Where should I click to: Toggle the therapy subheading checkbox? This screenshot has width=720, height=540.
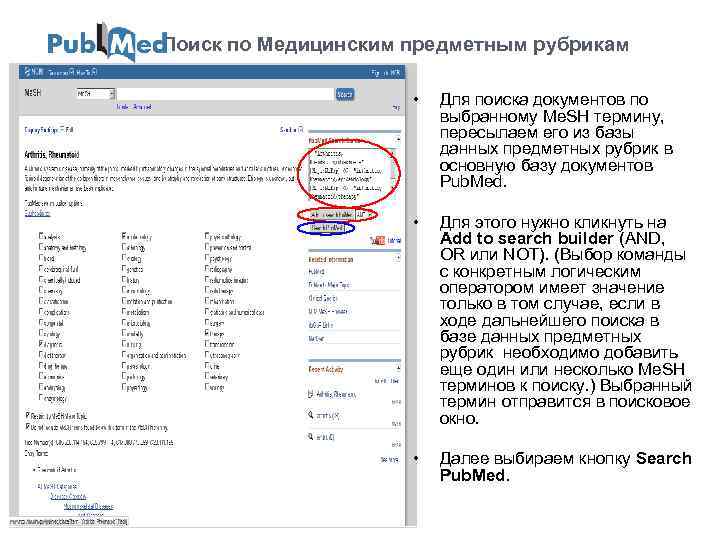coord(208,334)
